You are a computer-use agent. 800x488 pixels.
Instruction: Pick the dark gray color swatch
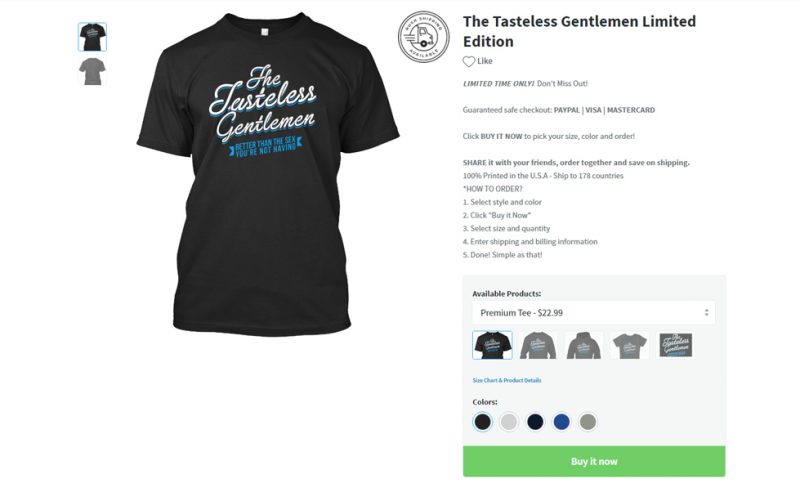point(588,422)
